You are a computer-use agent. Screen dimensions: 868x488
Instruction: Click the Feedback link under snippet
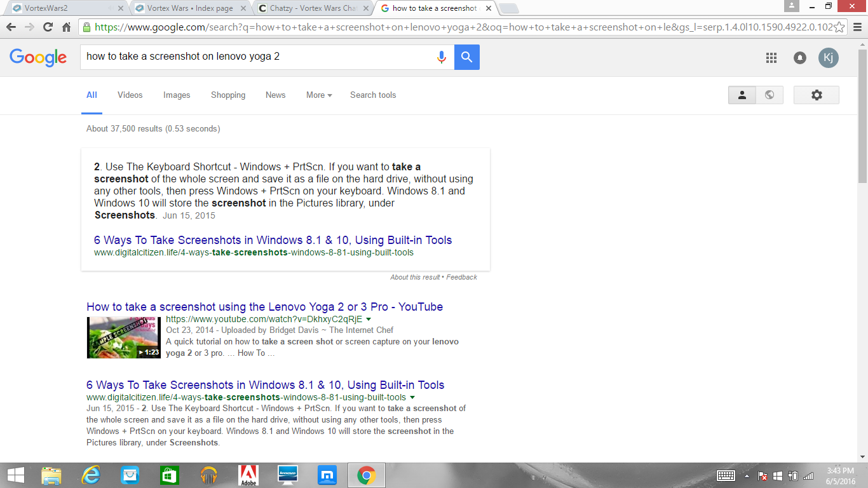coord(462,277)
